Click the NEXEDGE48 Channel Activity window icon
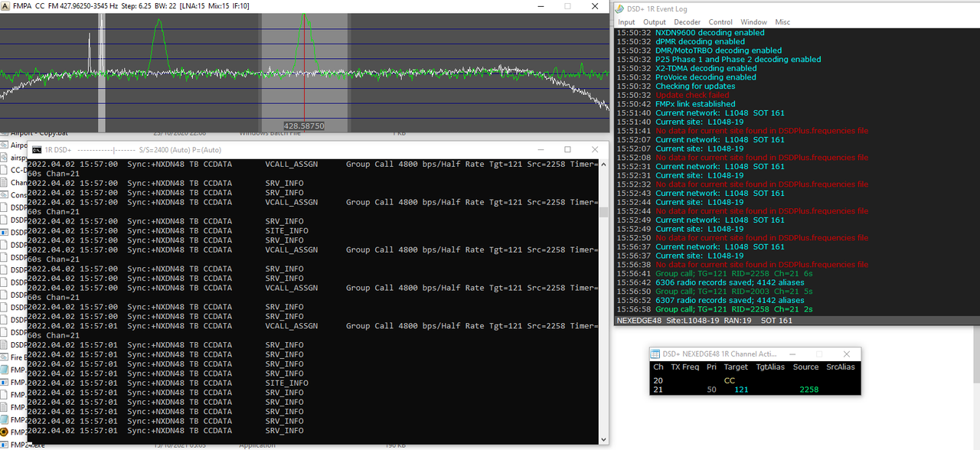 [x=656, y=354]
